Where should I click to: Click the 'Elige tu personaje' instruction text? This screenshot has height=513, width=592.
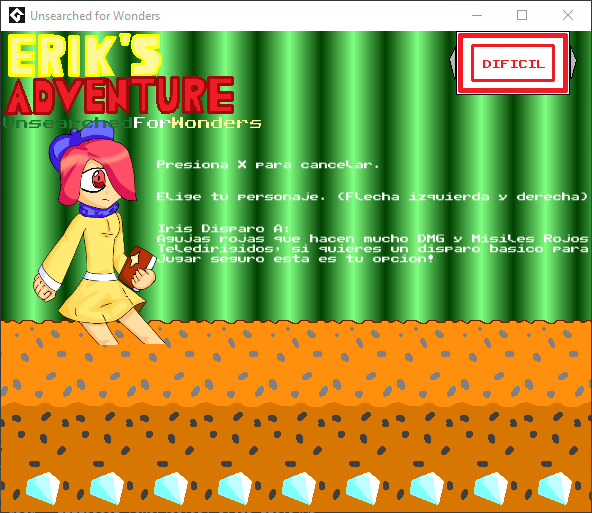coord(372,197)
